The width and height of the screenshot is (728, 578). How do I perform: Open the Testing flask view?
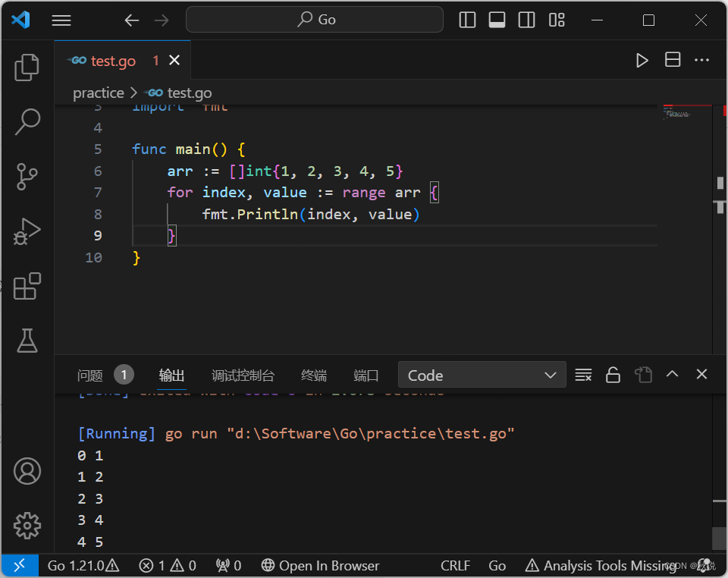pyautogui.click(x=27, y=341)
